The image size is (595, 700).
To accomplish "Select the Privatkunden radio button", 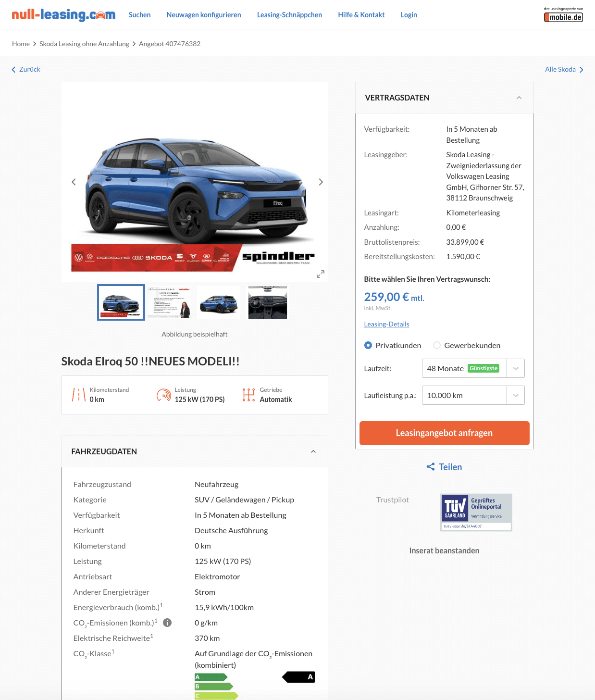I will pyautogui.click(x=368, y=345).
